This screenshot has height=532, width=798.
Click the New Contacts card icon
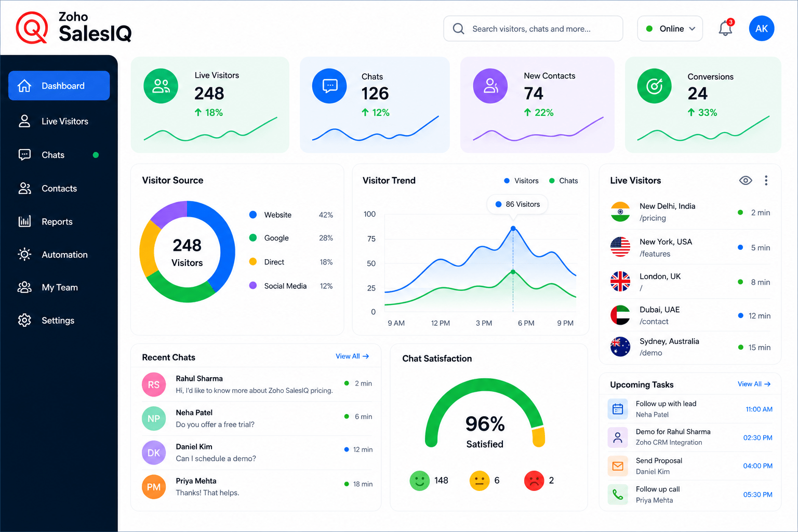[x=490, y=86]
